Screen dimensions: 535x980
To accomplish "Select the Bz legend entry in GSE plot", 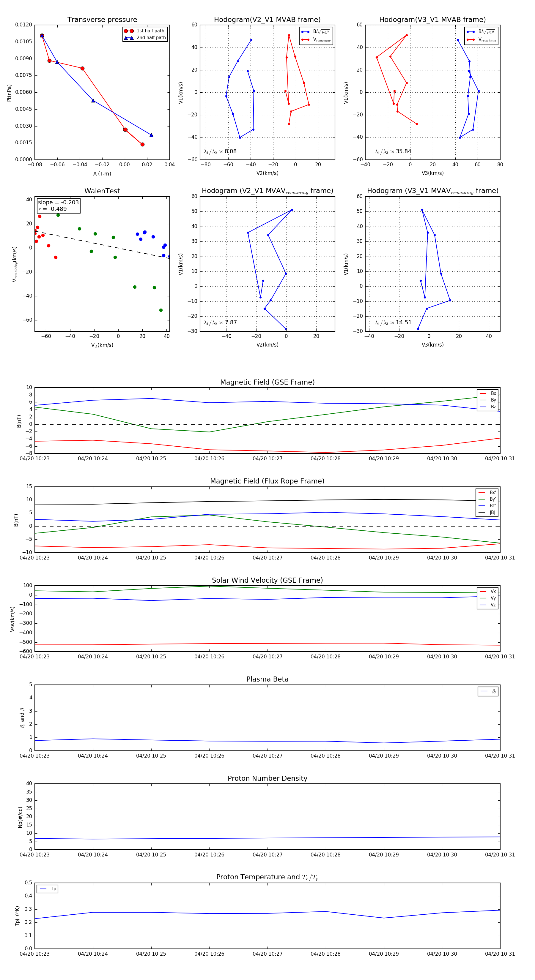I will 488,407.
